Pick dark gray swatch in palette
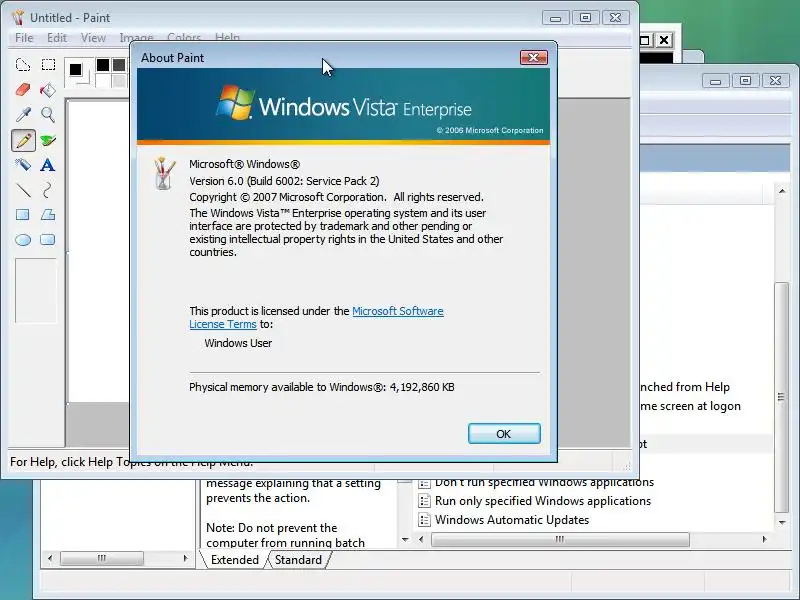Screen dimensions: 800x600 coord(119,65)
